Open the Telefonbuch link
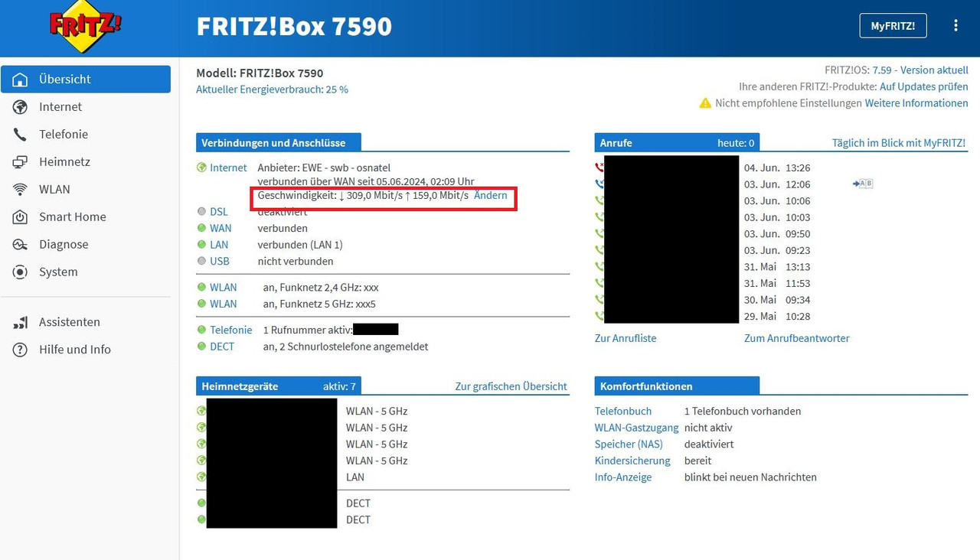The height and width of the screenshot is (560, 980). 623,411
